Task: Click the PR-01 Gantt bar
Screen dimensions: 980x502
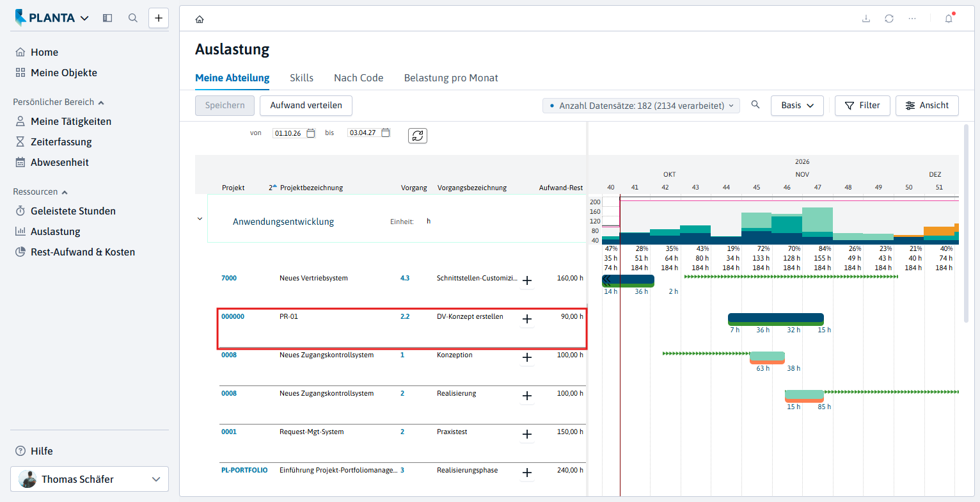Action: (x=776, y=319)
